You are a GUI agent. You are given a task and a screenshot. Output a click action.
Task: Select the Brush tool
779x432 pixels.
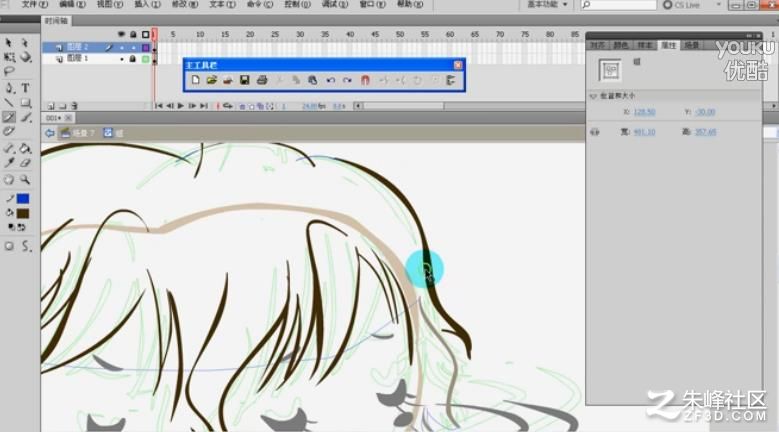[26, 117]
